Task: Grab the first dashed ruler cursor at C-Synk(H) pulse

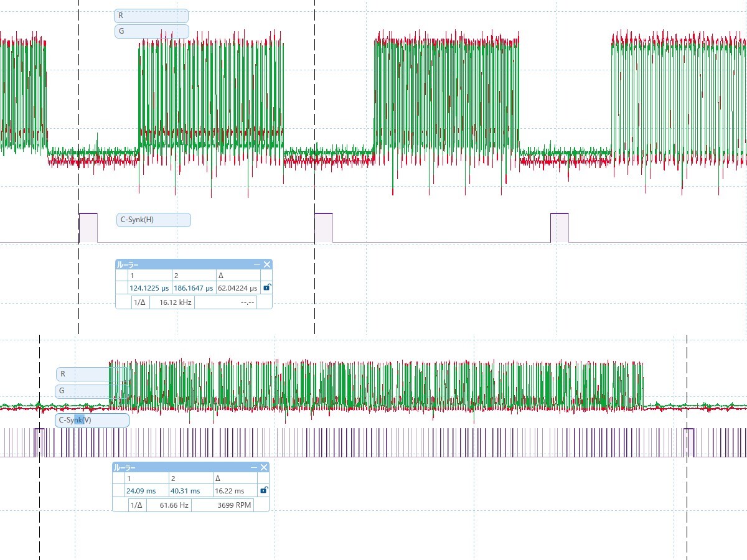Action: (x=79, y=168)
